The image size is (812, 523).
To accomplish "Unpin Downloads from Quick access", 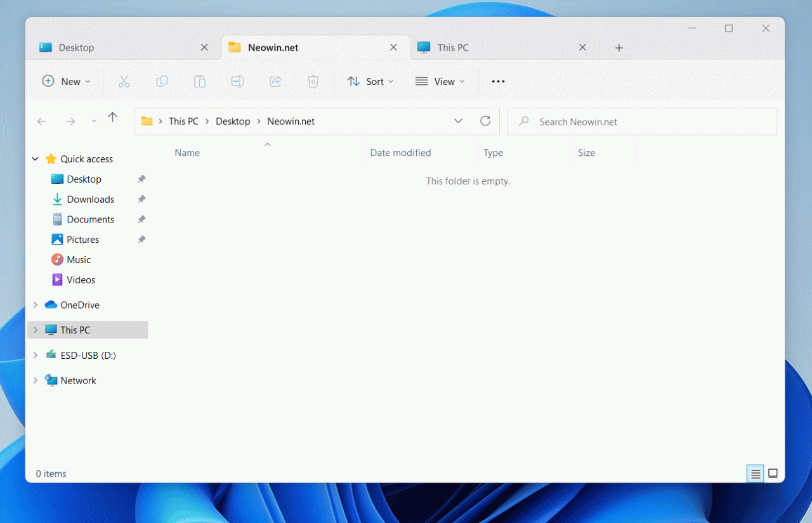I will click(141, 199).
